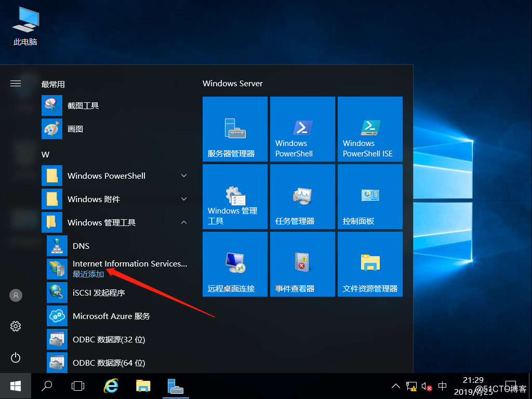532x399 pixels.
Task: Open ODBC 数据源(64 位) icon
Action: (x=57, y=362)
